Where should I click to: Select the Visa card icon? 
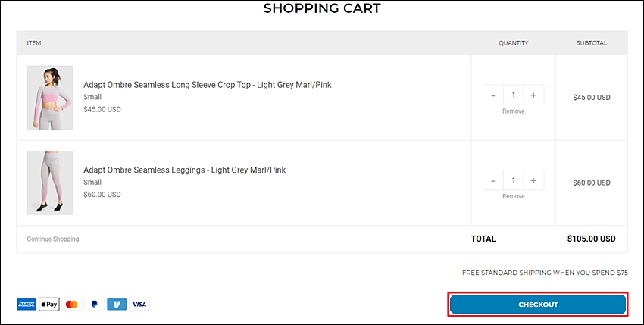pos(139,305)
